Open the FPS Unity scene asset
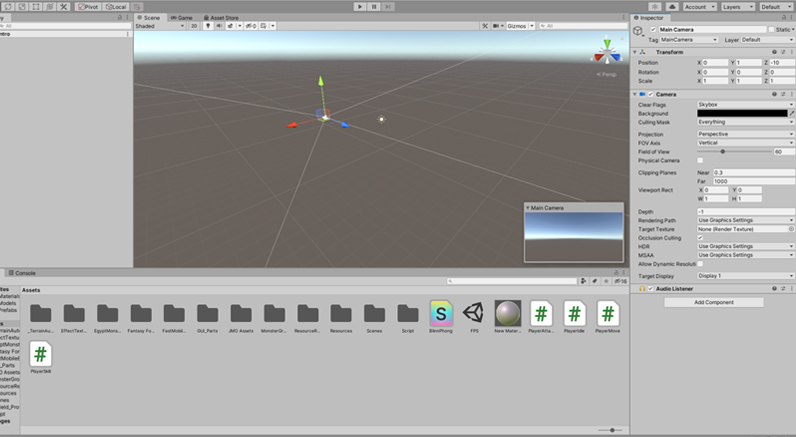Image resolution: width=796 pixels, height=437 pixels. 473,313
